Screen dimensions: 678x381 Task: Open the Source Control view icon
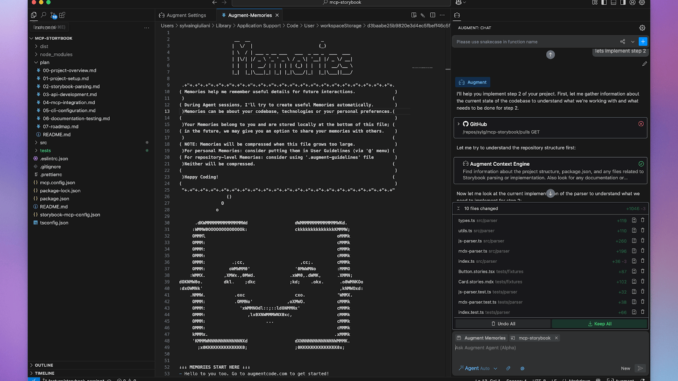(x=53, y=15)
